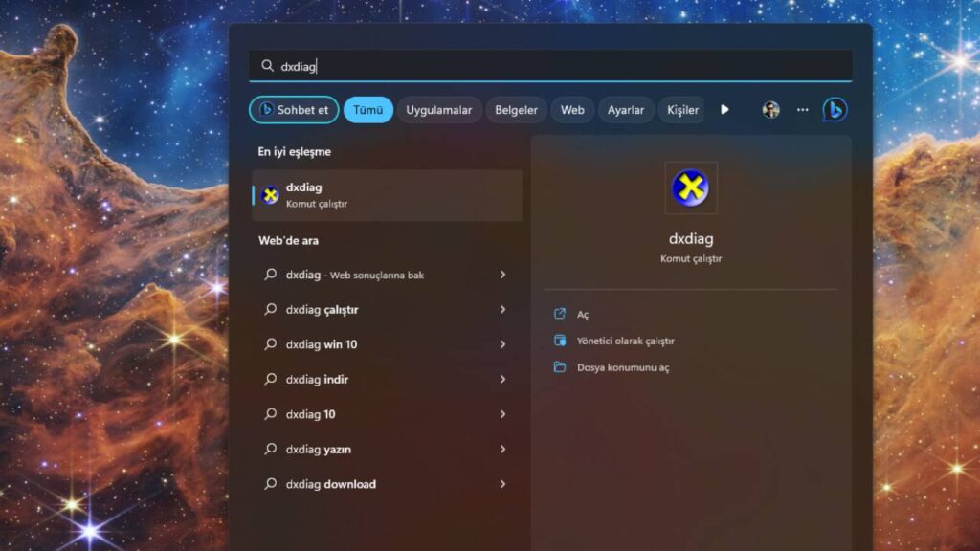Select 'Dosya konumunu aç' action
The height and width of the screenshot is (551, 980).
(x=622, y=367)
